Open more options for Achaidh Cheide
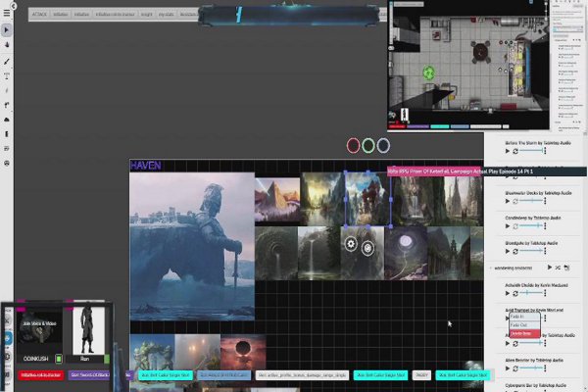The height and width of the screenshot is (392, 588). 545,293
